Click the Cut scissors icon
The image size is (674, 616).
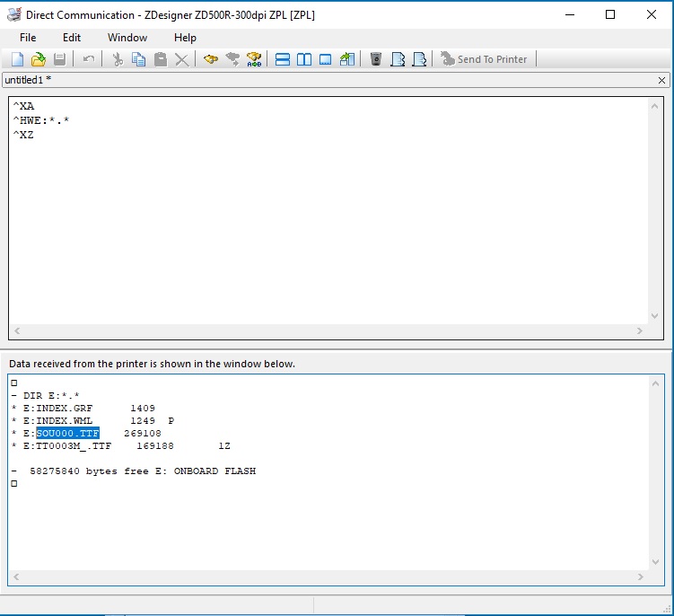pyautogui.click(x=118, y=59)
